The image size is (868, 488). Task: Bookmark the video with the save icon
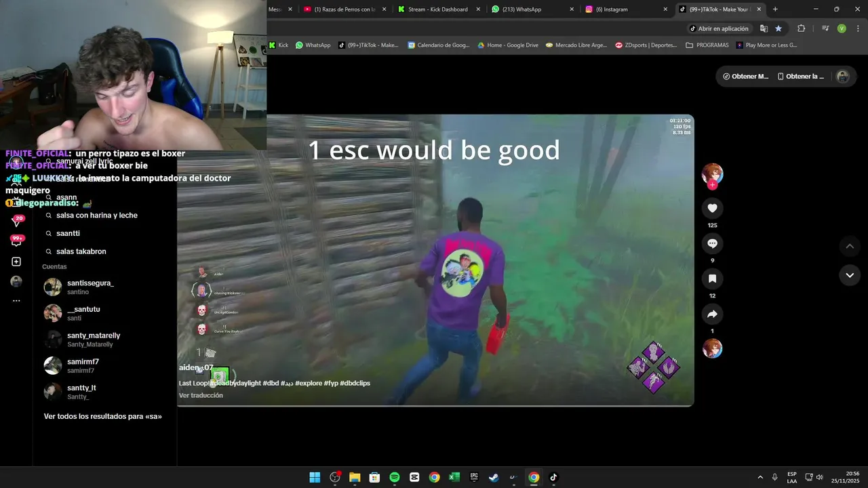point(712,279)
